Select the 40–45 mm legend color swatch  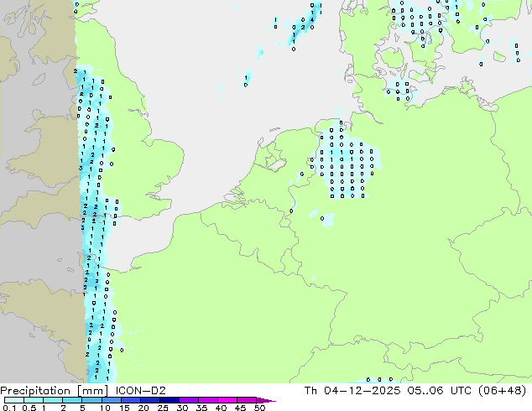[x=227, y=400]
